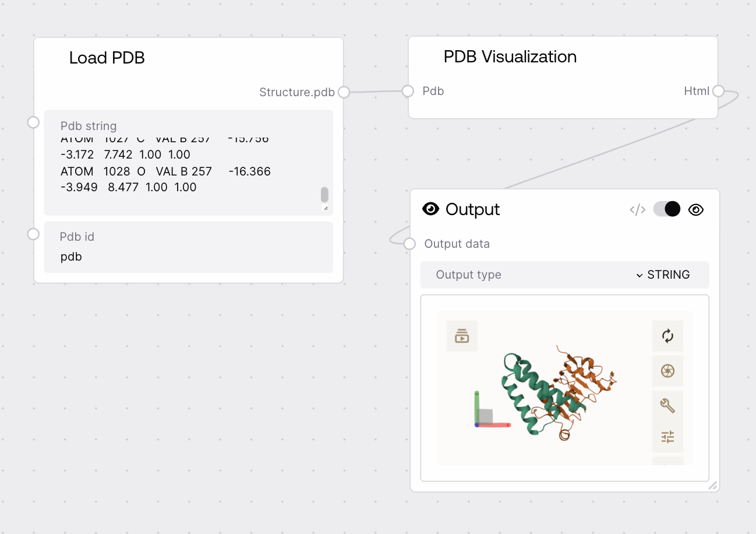This screenshot has width=756, height=534.
Task: Click the eye icon beside the Output title
Action: point(430,209)
